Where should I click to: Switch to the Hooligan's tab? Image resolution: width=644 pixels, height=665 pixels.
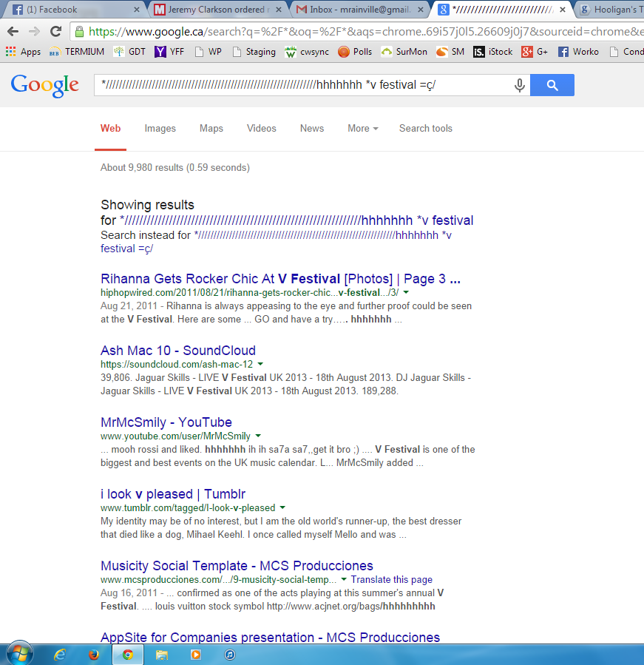(611, 10)
